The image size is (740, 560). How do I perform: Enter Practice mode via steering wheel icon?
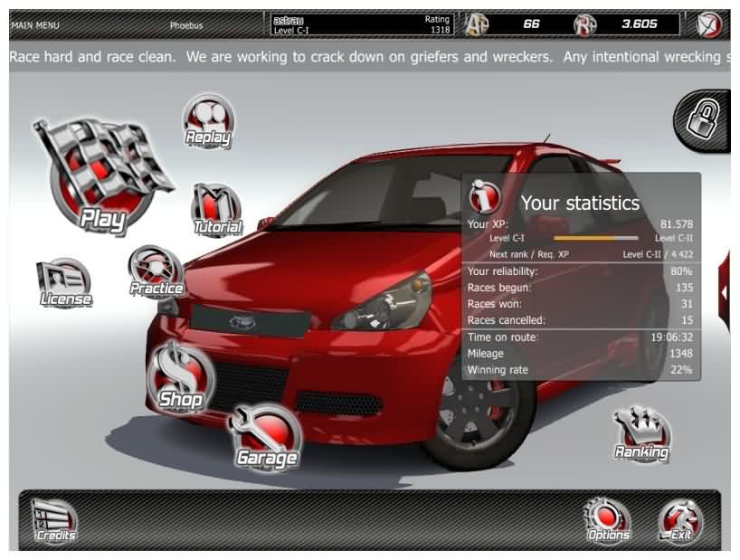tap(156, 272)
